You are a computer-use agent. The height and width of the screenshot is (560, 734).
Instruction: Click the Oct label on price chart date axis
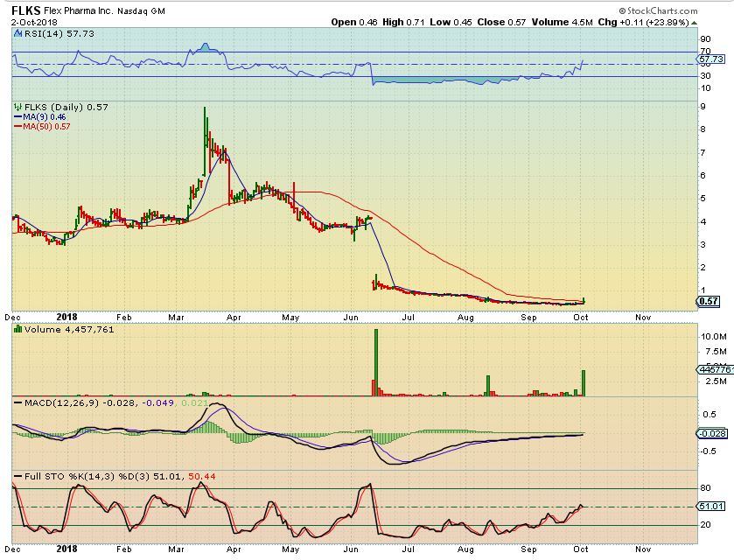click(x=585, y=318)
